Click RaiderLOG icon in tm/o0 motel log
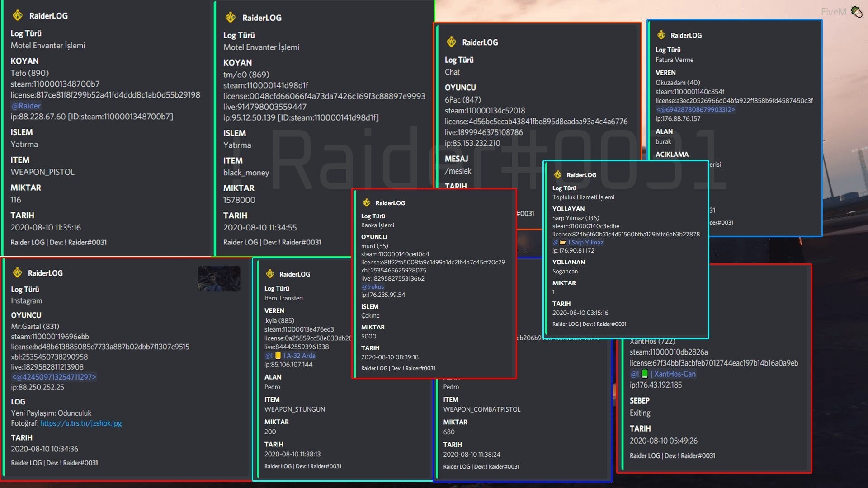This screenshot has height=488, width=868. [231, 18]
